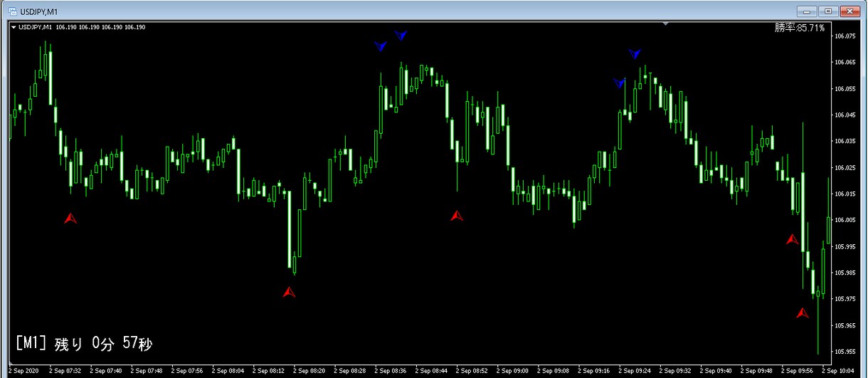Image resolution: width=868 pixels, height=378 pixels.
Task: Open the USDJPY,M1 chart dropdown triangle
Action: point(14,27)
